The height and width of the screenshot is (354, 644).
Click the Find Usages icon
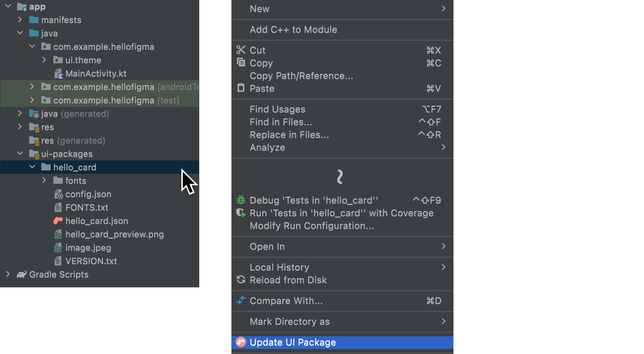click(277, 109)
